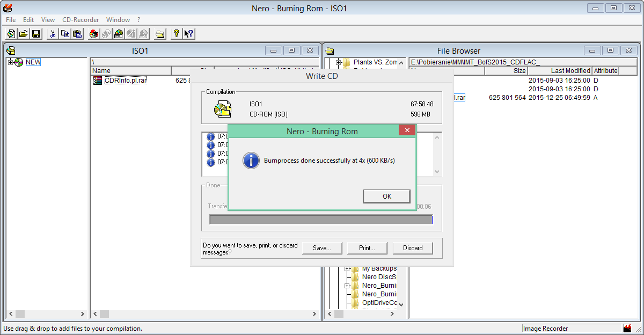Click the NEW disc icon in the ISO1 tree
Image resolution: width=644 pixels, height=335 pixels.
pyautogui.click(x=19, y=62)
